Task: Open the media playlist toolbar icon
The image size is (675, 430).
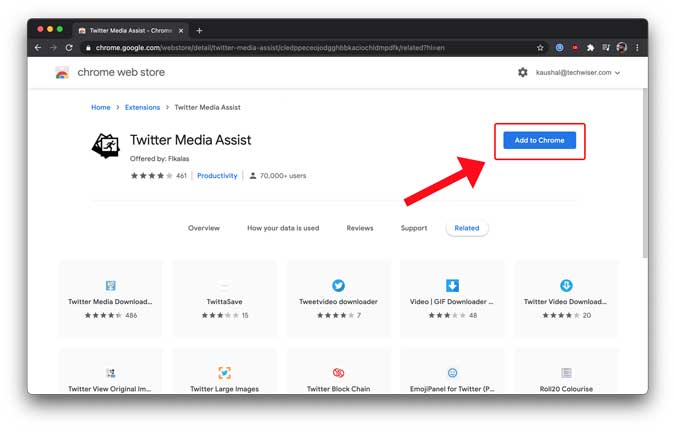Action: click(x=606, y=48)
